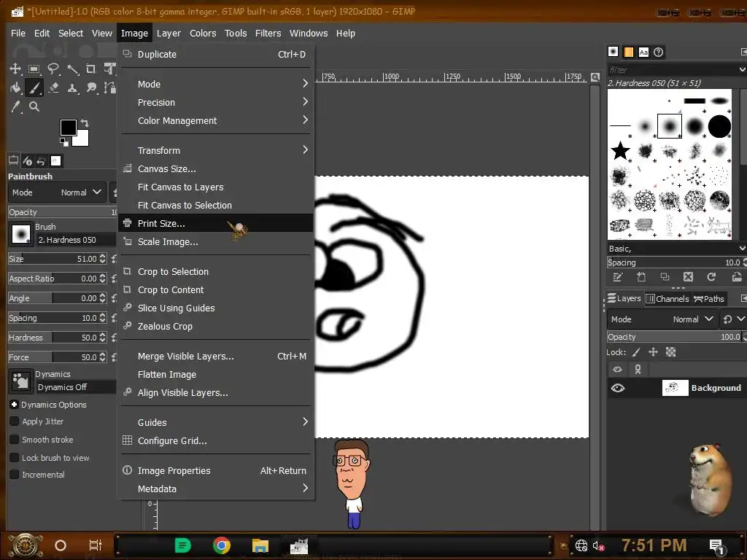Open Layers panel Mode dropdown
Screen dimensions: 747x560
pos(662,319)
